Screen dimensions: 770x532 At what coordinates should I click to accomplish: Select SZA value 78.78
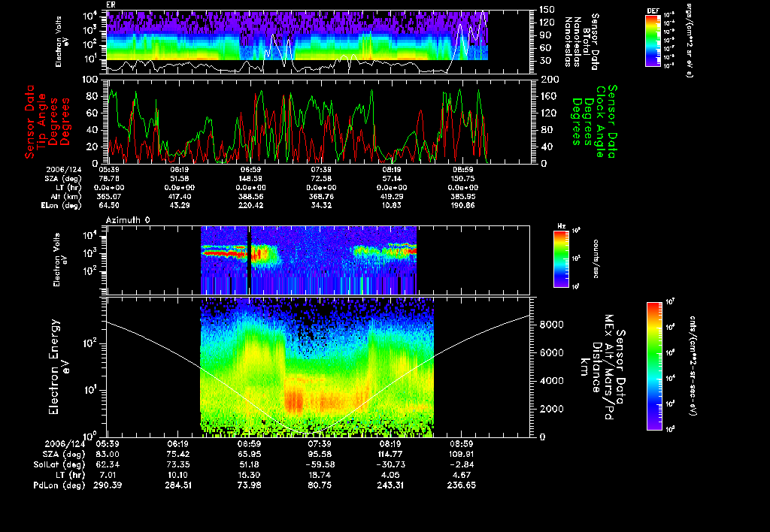(110, 179)
